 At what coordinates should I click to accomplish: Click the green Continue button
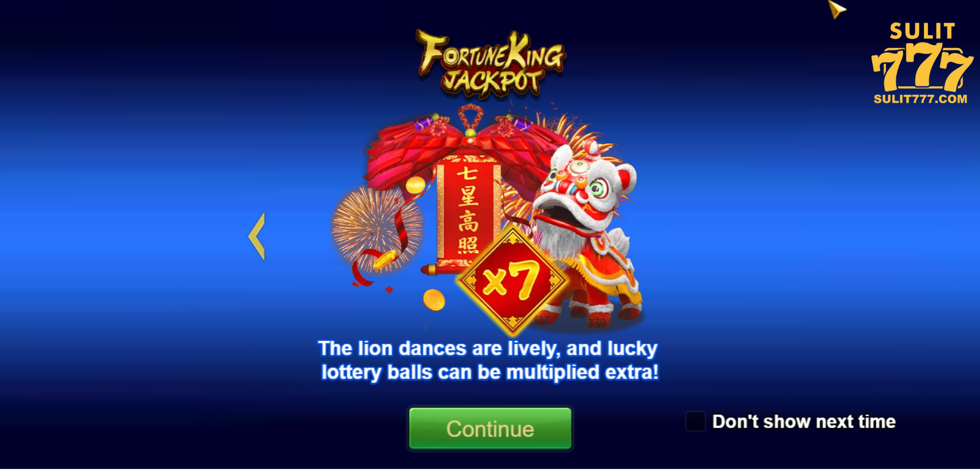(490, 429)
